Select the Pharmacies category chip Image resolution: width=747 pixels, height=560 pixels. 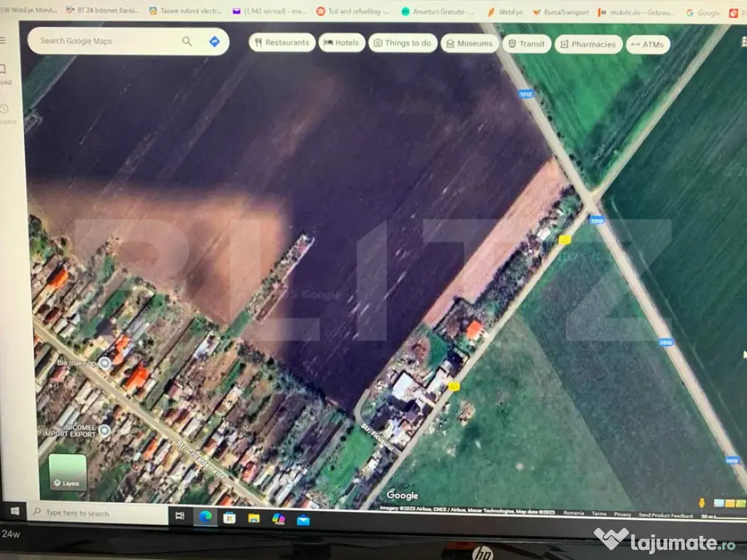pyautogui.click(x=588, y=44)
